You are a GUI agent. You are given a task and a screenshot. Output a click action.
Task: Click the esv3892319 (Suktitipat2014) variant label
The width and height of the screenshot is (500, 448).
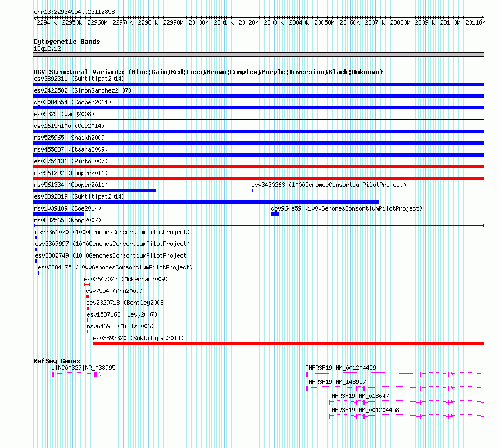tap(79, 196)
